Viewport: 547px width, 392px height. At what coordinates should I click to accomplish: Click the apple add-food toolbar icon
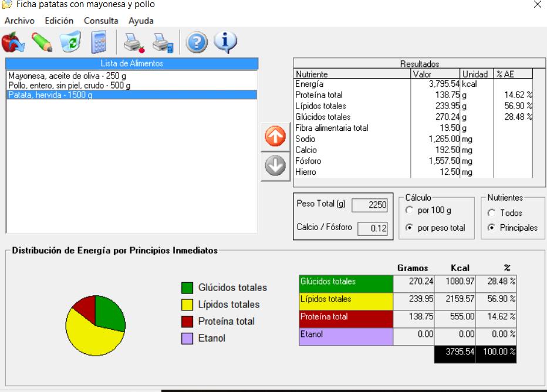pos(13,42)
